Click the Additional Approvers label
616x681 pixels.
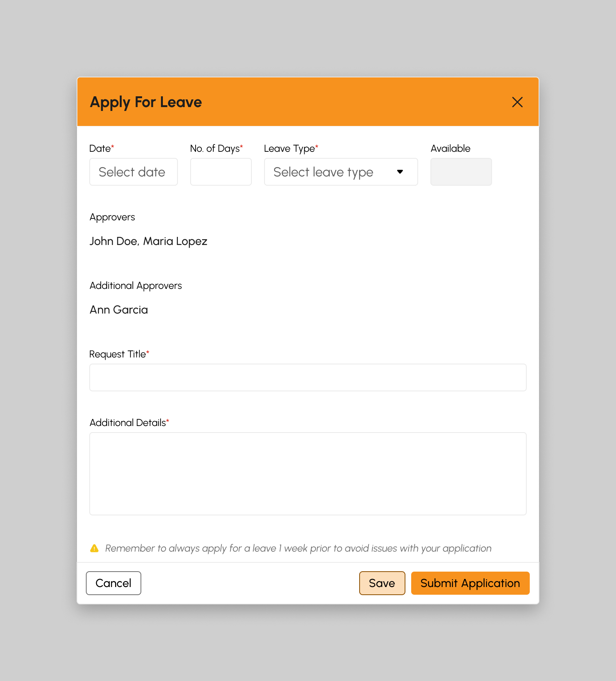[x=136, y=286]
